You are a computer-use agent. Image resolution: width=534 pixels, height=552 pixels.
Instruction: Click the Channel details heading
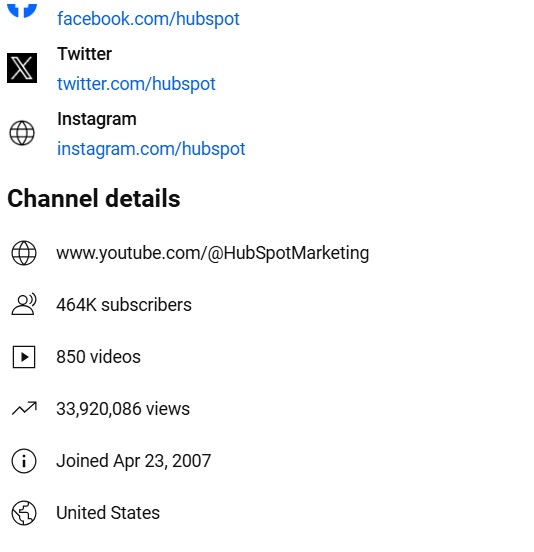94,198
